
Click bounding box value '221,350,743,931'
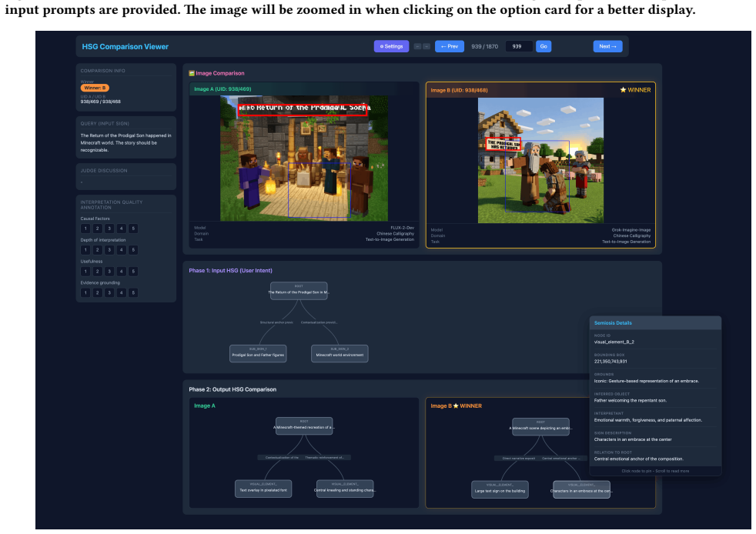pyautogui.click(x=610, y=362)
